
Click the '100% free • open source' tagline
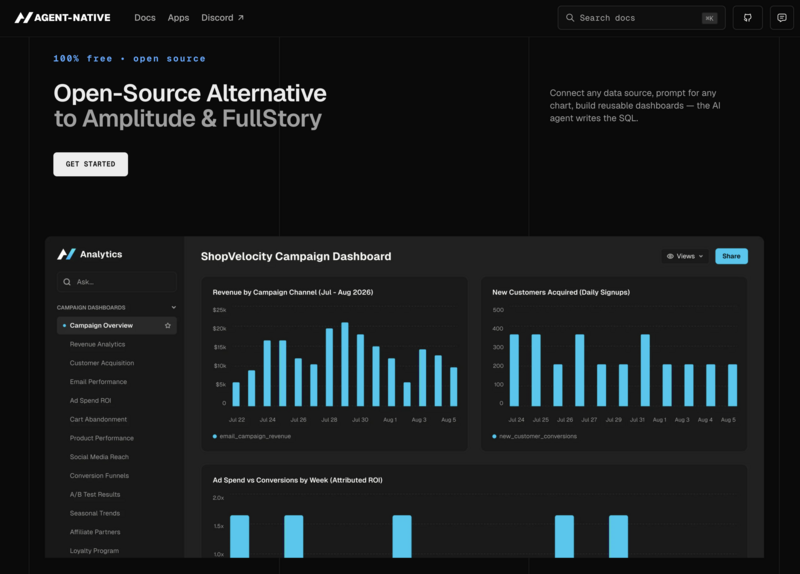pos(130,59)
